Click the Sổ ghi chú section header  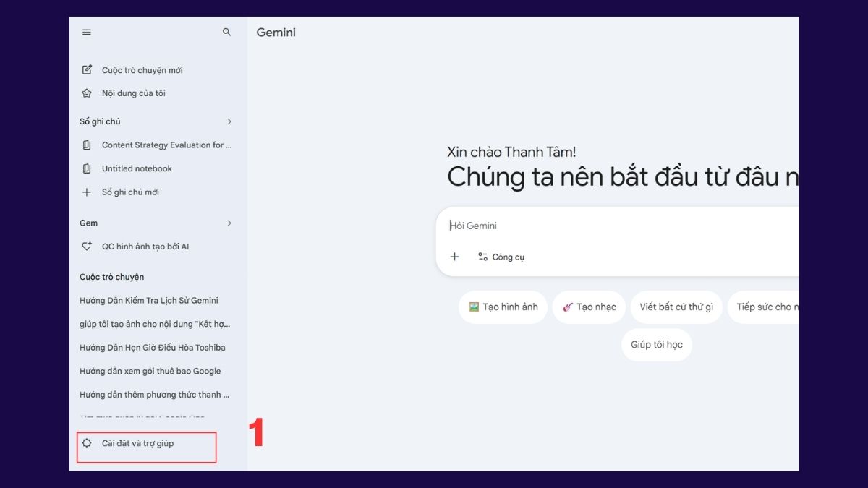[x=100, y=121]
